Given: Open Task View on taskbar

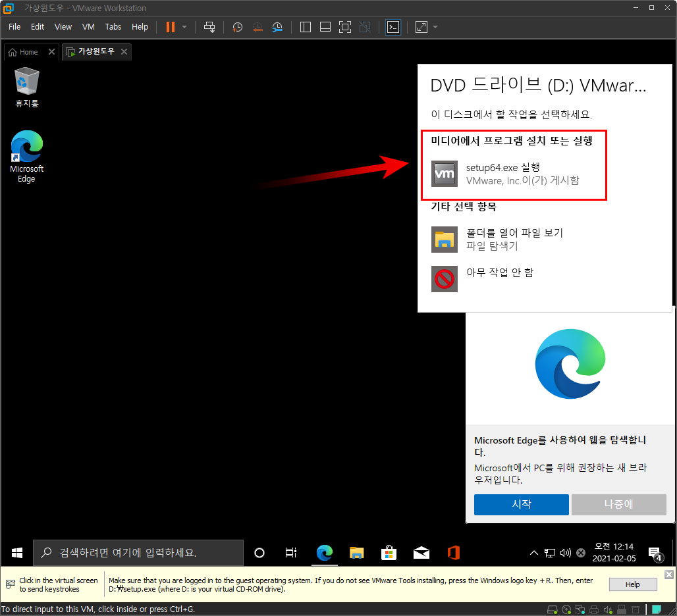Looking at the screenshot, I should 291,553.
